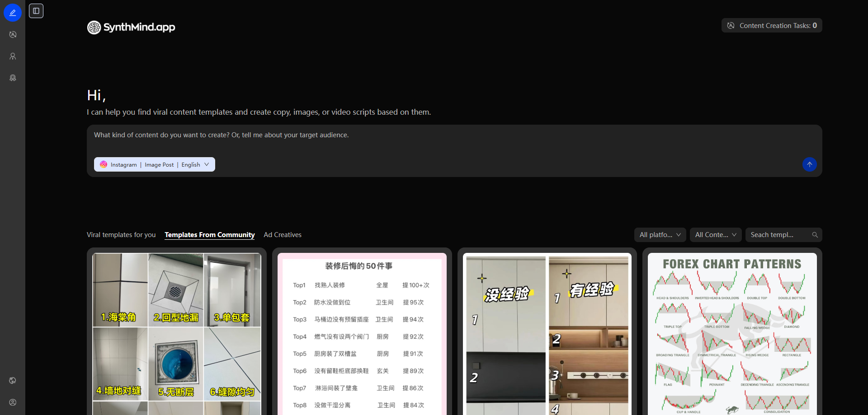
Task: Click the SynthMind.app brain logo
Action: click(x=94, y=27)
